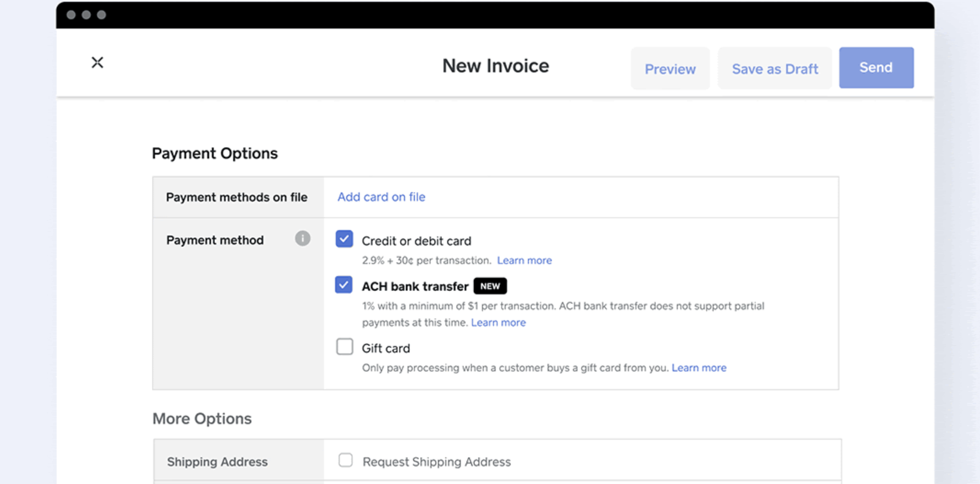Open Learn more about gift card processing
The height and width of the screenshot is (484, 980).
click(x=699, y=368)
